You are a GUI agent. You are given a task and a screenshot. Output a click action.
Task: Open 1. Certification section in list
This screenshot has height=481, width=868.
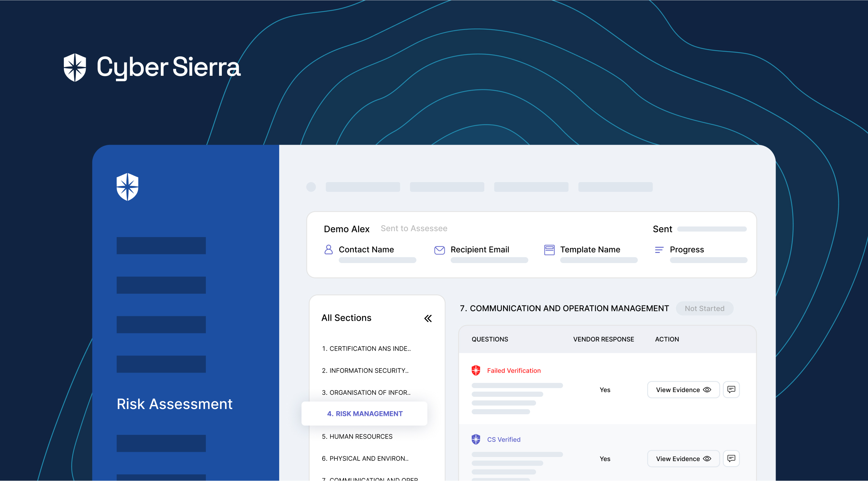pyautogui.click(x=366, y=349)
